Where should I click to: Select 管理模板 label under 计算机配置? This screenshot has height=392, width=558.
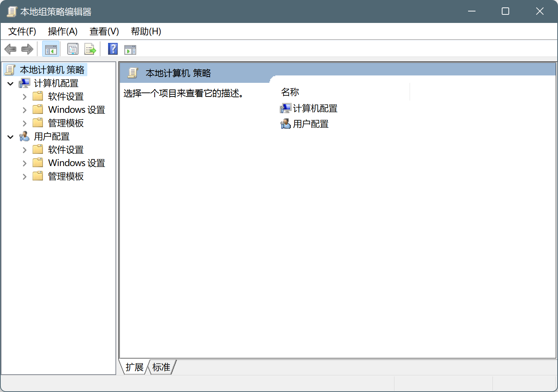point(66,123)
